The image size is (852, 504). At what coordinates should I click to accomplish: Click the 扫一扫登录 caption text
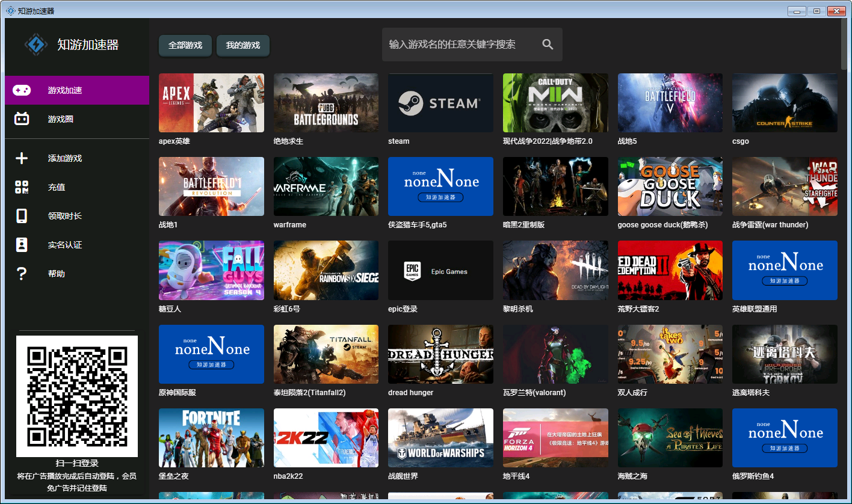point(77,463)
